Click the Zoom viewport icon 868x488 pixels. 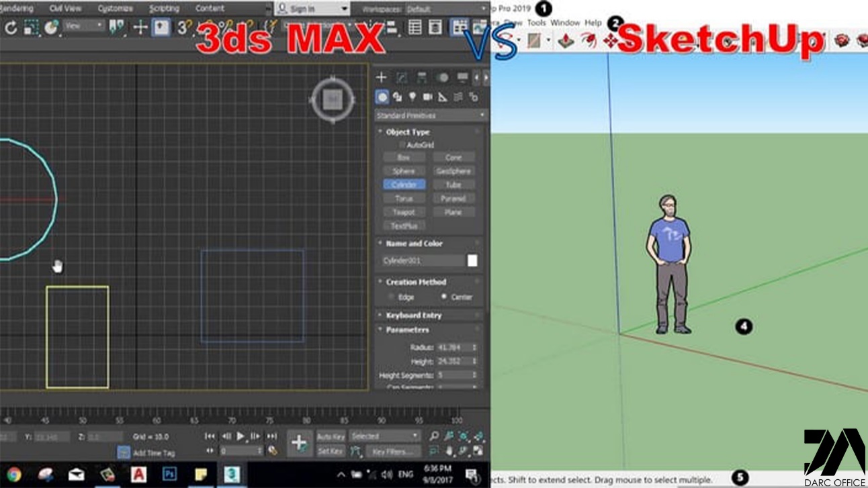point(434,436)
